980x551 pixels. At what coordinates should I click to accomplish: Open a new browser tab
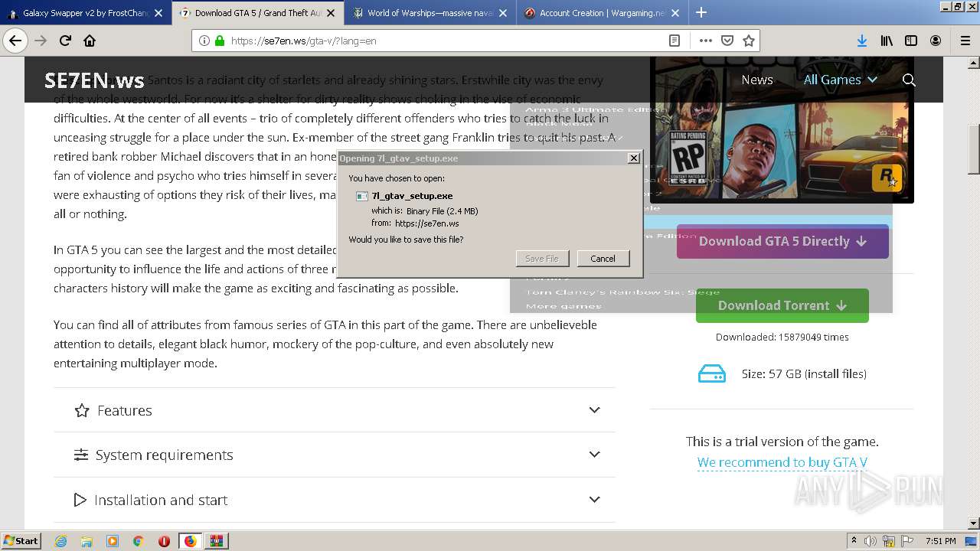point(701,12)
